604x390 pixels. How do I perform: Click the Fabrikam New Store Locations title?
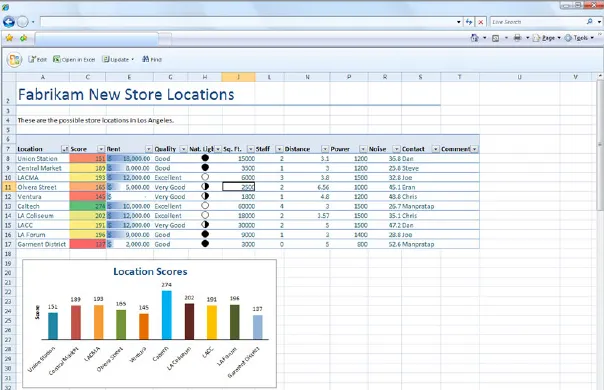pos(126,95)
